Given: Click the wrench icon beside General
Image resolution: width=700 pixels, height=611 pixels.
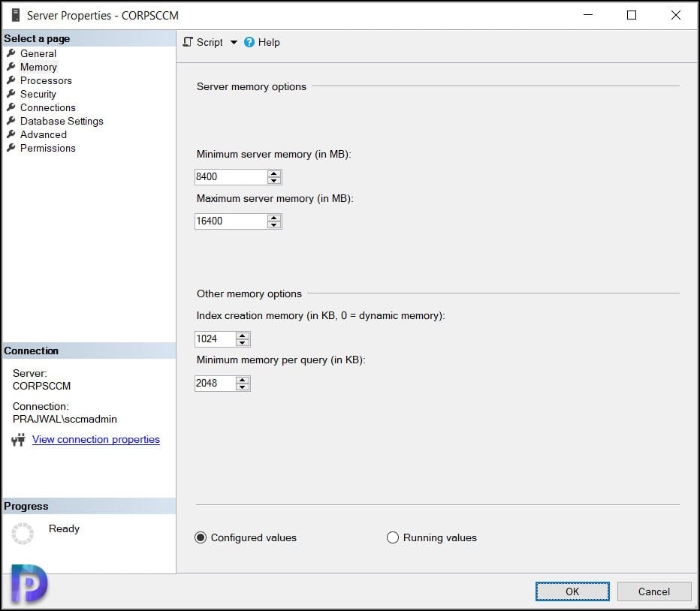Looking at the screenshot, I should point(11,53).
